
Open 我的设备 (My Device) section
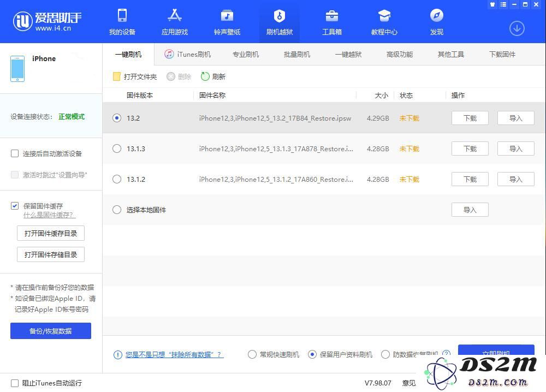[x=122, y=22]
